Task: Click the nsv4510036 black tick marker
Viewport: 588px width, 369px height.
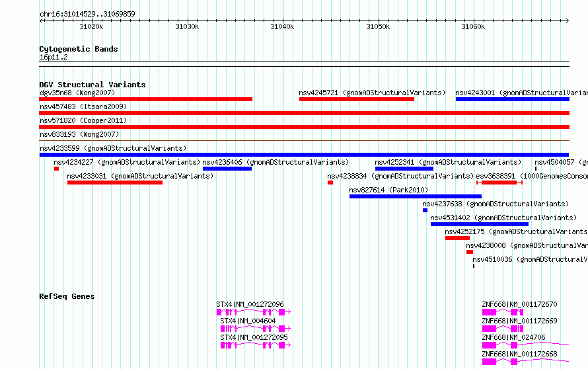Action: pyautogui.click(x=474, y=266)
